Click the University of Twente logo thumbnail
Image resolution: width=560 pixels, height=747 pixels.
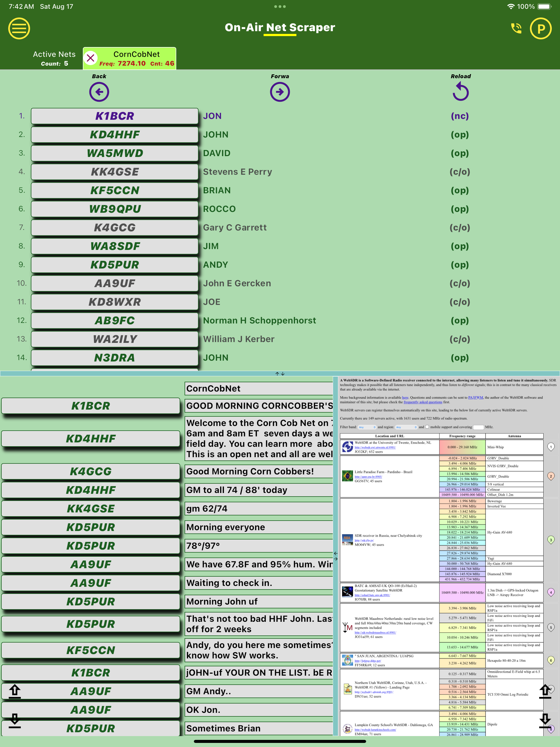(x=347, y=447)
